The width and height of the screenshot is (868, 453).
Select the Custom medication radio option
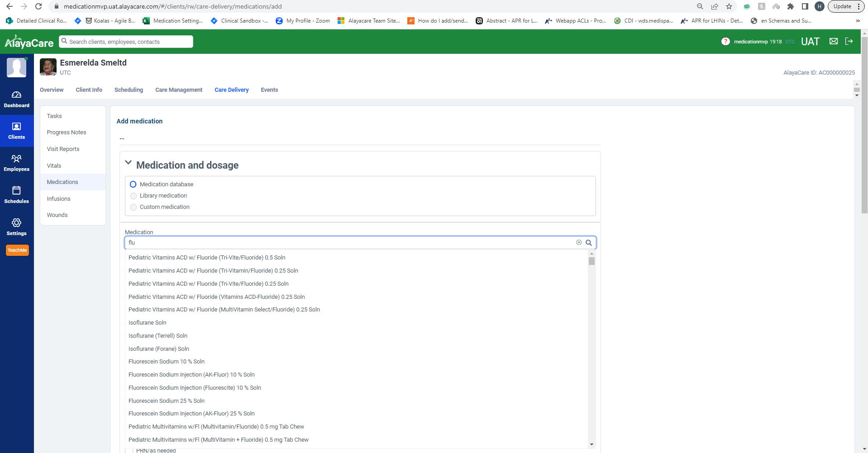pyautogui.click(x=133, y=207)
